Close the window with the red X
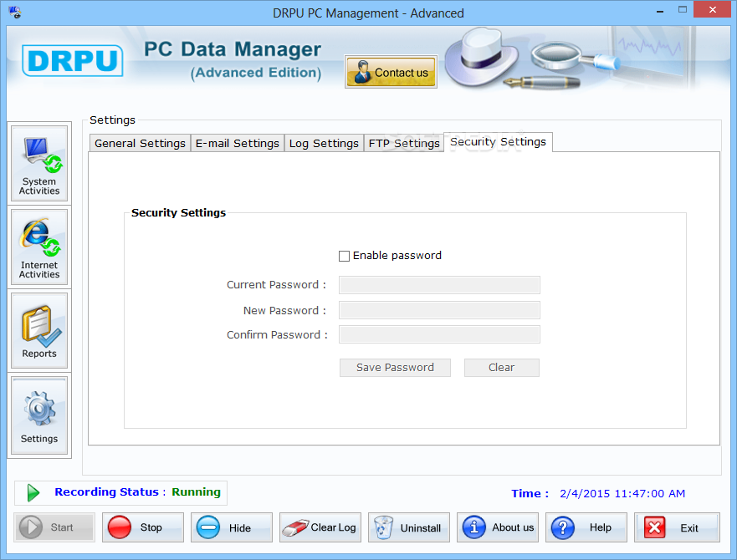This screenshot has height=560, width=737. click(713, 9)
